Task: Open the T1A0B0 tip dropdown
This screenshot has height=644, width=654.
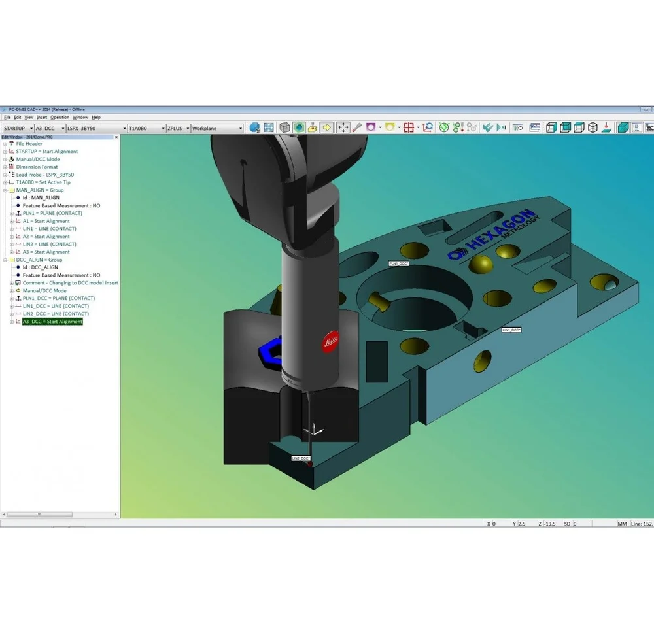Action: (163, 128)
